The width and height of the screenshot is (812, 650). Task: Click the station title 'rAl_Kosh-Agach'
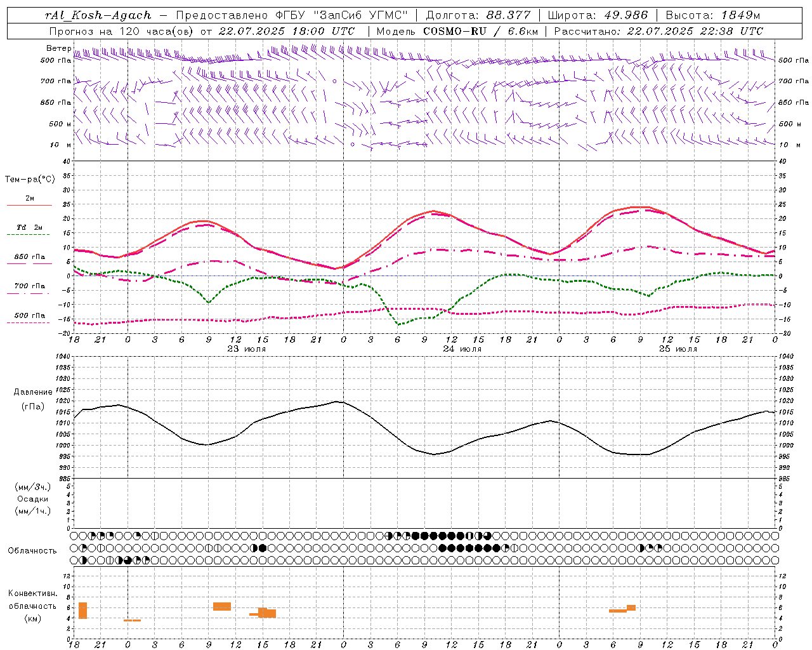[x=98, y=15]
